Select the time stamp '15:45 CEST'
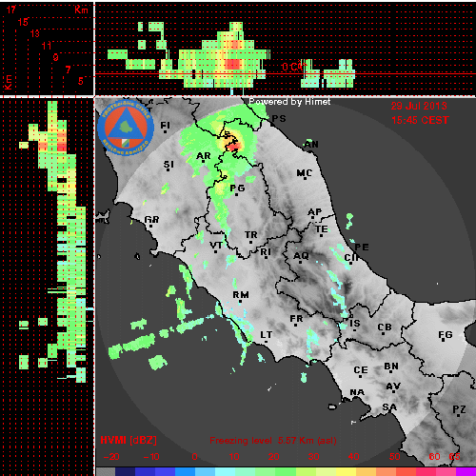476x476 pixels. pyautogui.click(x=420, y=120)
